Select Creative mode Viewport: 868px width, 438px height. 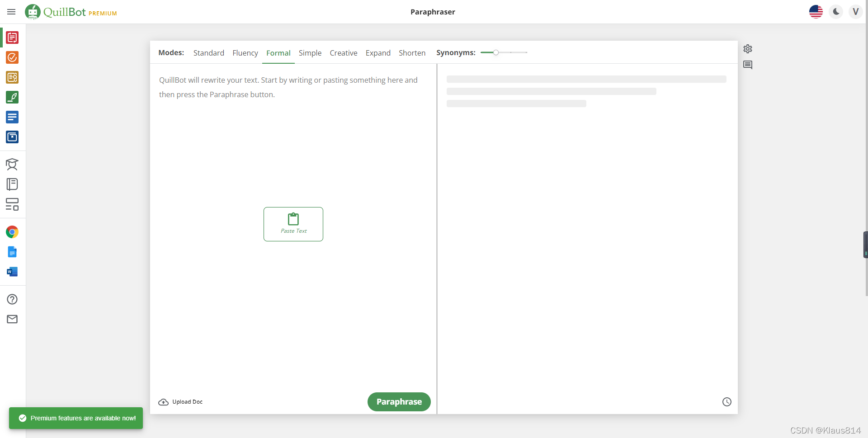coord(344,53)
